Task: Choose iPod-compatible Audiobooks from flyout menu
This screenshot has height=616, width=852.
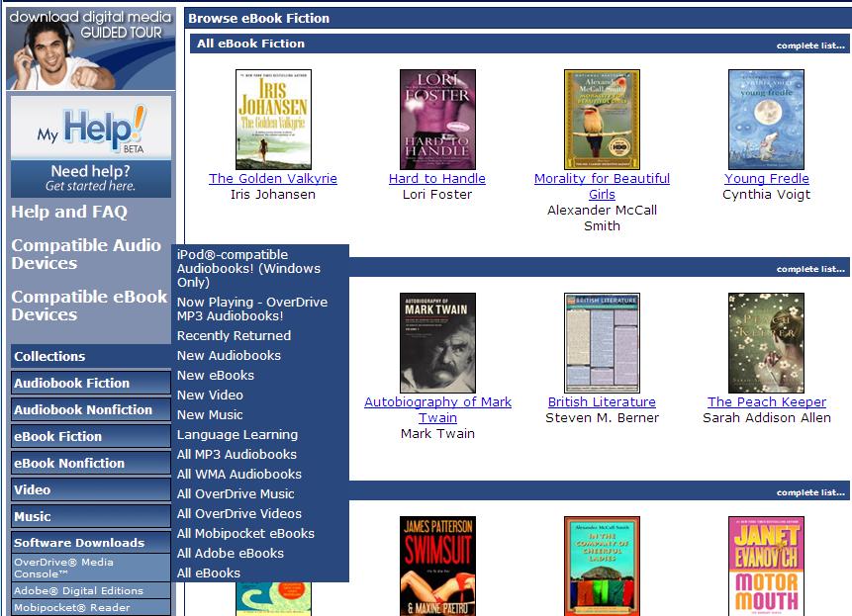Action: coord(248,268)
